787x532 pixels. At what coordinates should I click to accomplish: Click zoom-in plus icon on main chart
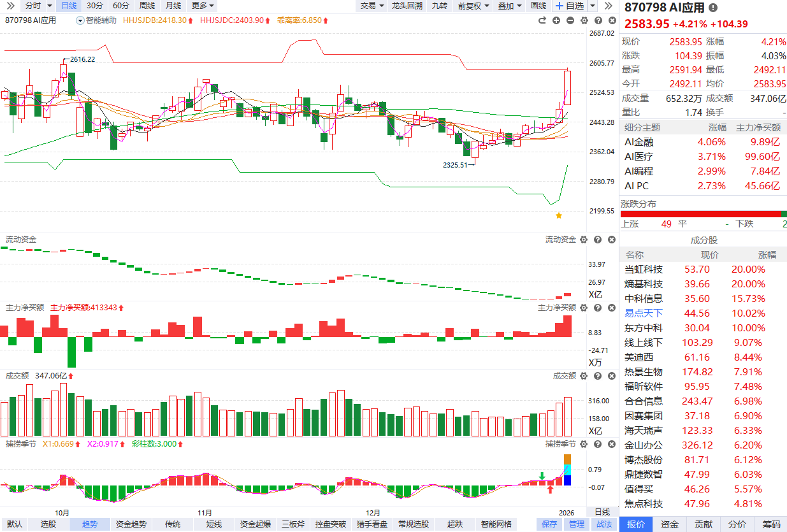point(556,20)
